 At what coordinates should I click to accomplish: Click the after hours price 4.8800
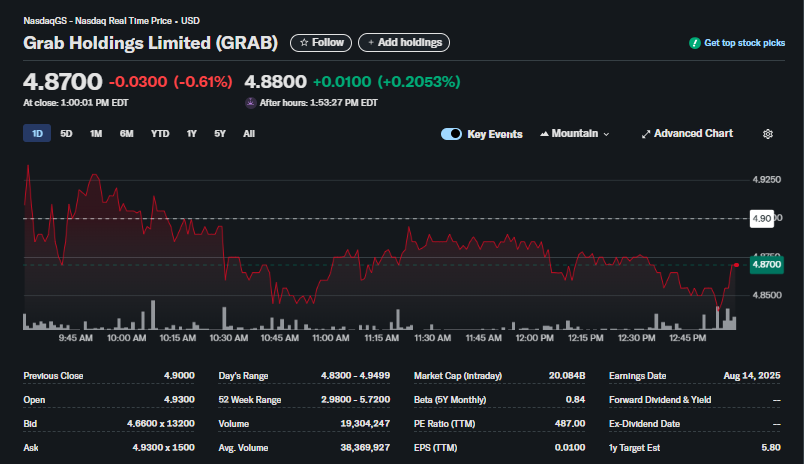click(x=275, y=82)
